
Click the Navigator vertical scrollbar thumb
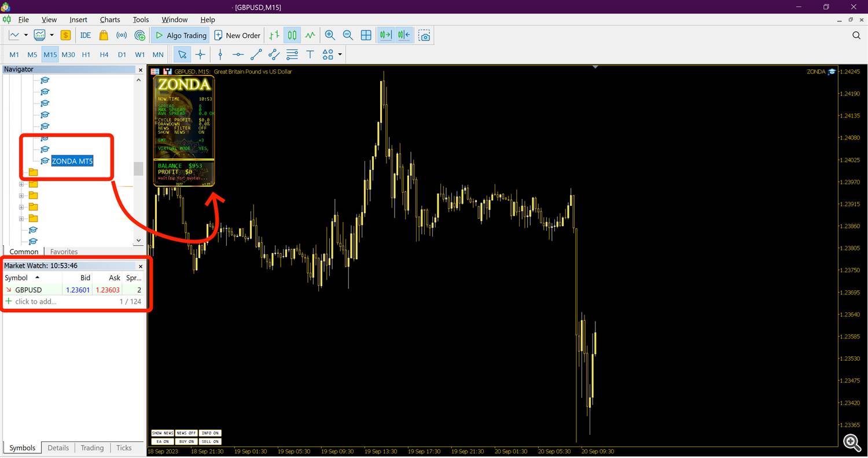[138, 168]
